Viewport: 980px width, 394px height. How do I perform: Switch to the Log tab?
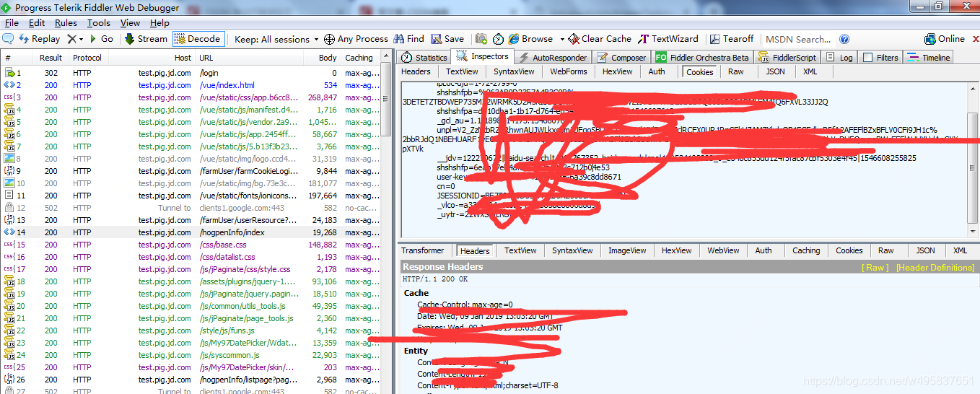(x=840, y=58)
